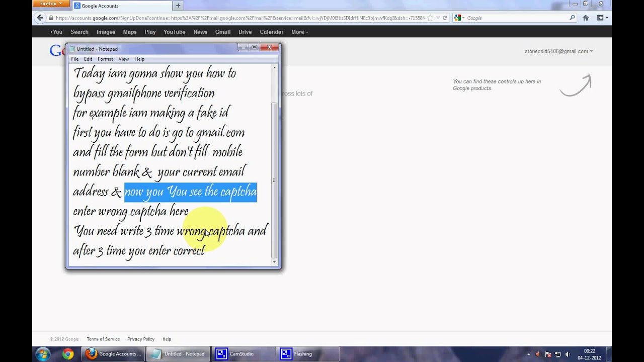Open Notepad View menu
Viewport: 644px width, 362px height.
(123, 59)
